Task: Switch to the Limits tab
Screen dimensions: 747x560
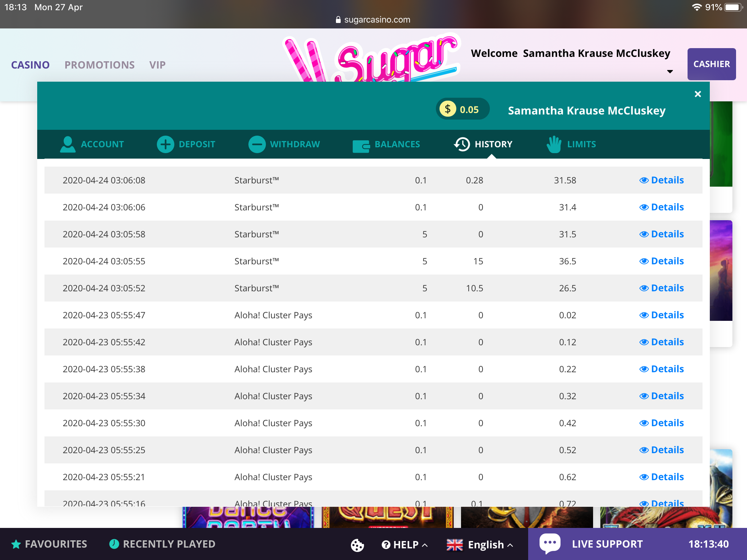Action: pyautogui.click(x=571, y=144)
